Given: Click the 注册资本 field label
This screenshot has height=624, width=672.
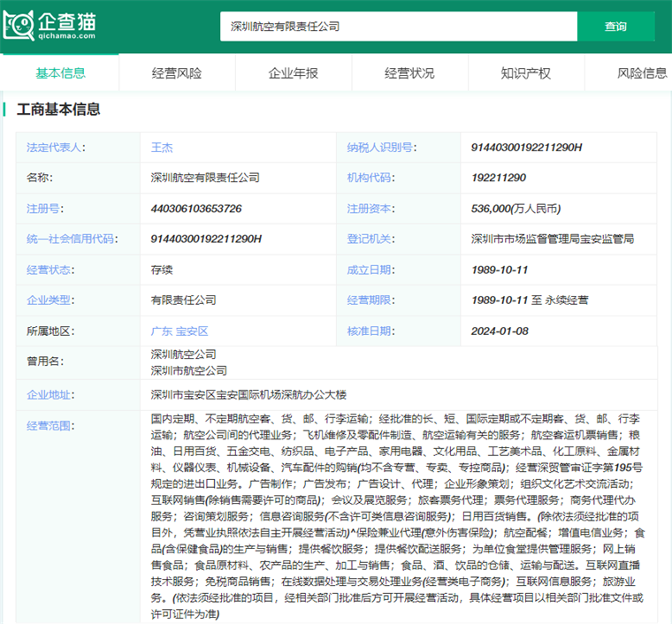Looking at the screenshot, I should 370,209.
